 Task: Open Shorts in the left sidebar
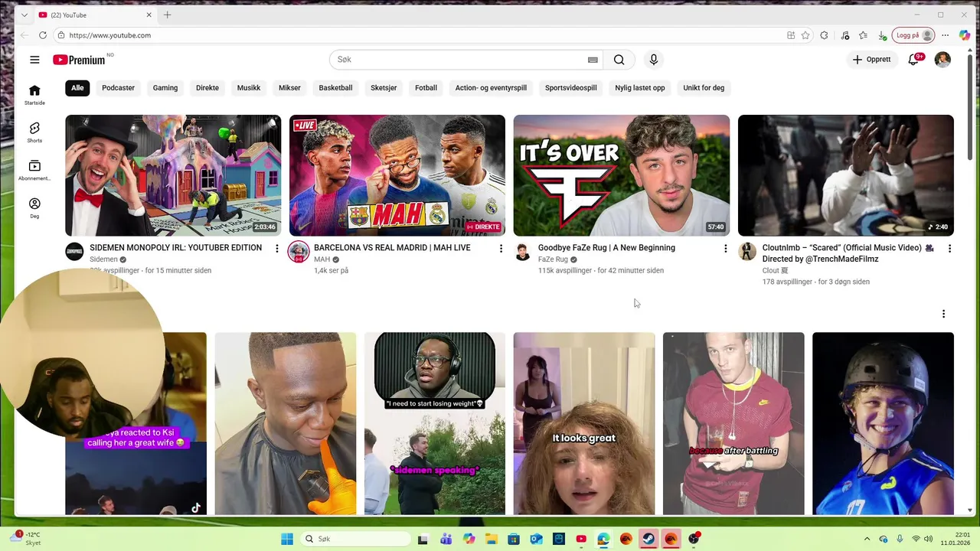click(34, 132)
